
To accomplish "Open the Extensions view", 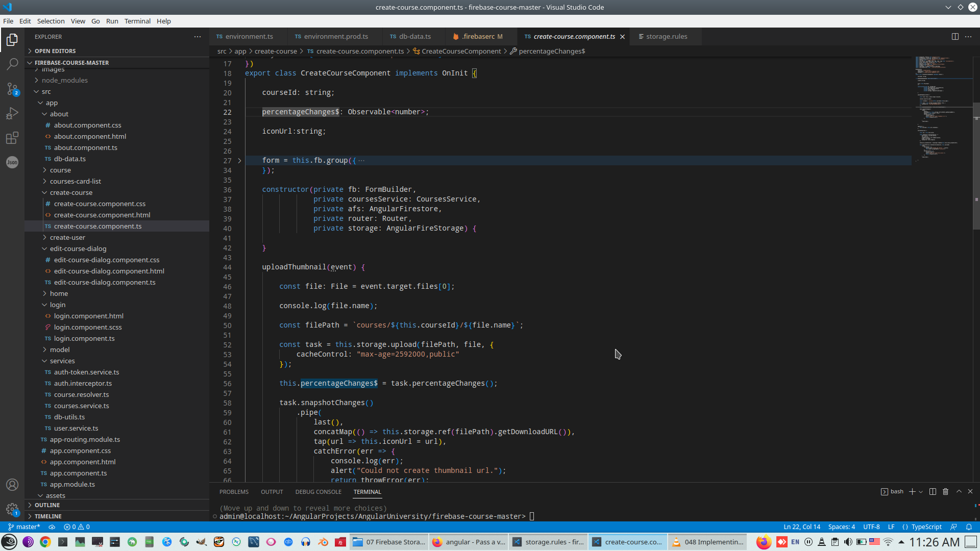I will 12,138.
